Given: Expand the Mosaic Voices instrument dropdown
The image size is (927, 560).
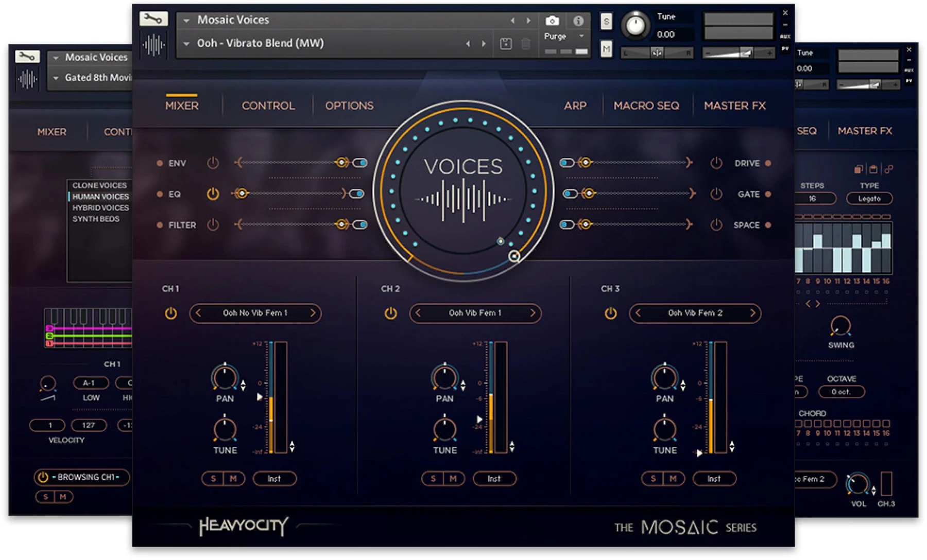Looking at the screenshot, I should point(186,21).
